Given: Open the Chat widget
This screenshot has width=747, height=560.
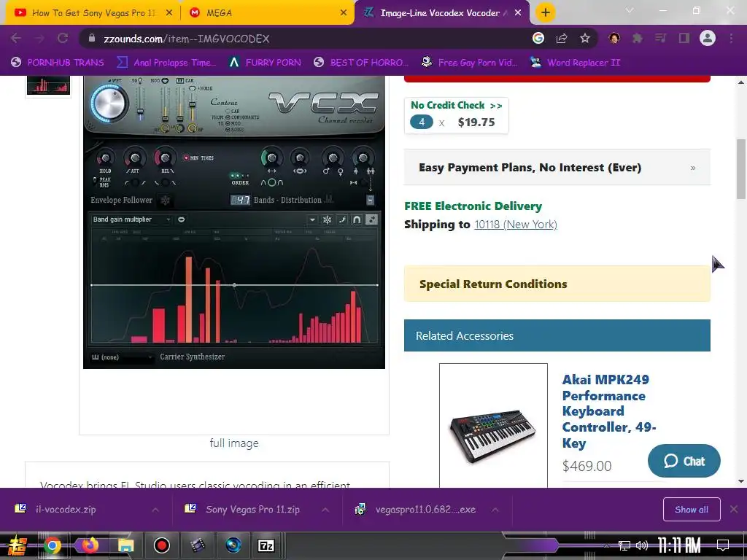Looking at the screenshot, I should [x=684, y=461].
